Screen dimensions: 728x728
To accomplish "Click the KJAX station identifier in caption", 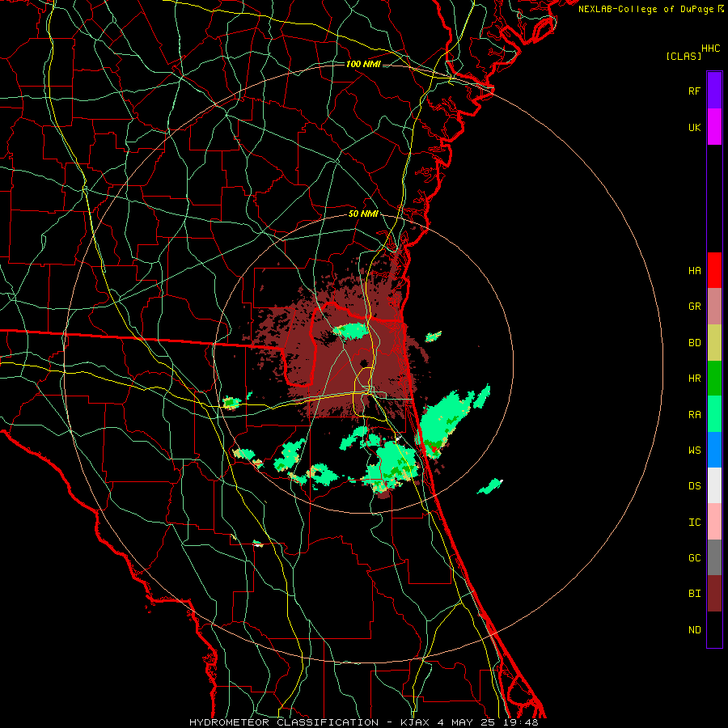I will tap(415, 722).
